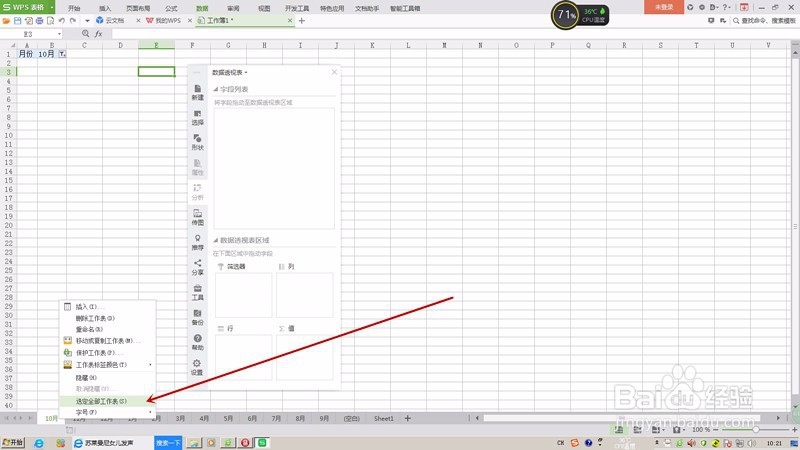Image resolution: width=800 pixels, height=450 pixels.
Task: Open the filter dropdown in cell B1
Action: coord(62,54)
